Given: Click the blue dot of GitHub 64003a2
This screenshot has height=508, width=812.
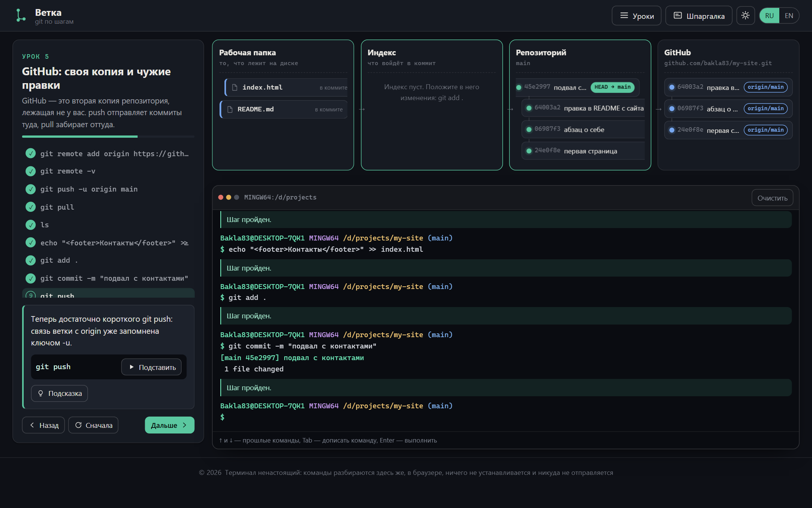Looking at the screenshot, I should 672,87.
